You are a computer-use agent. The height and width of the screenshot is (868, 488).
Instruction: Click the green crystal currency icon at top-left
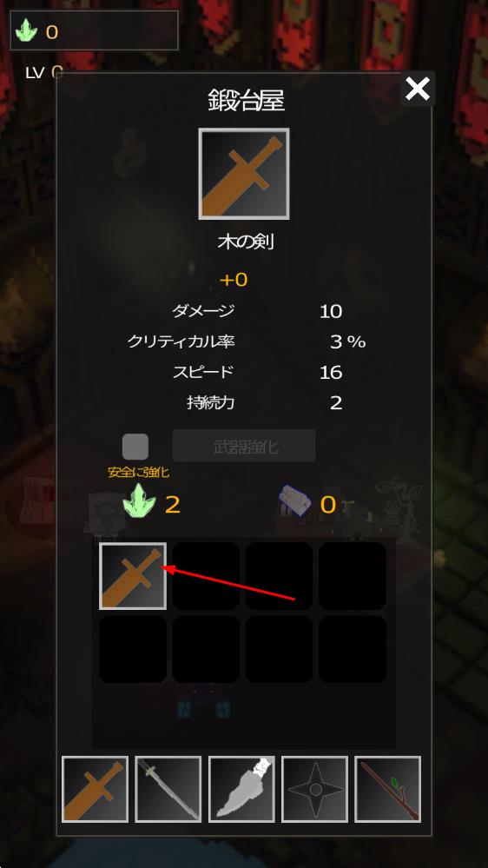click(25, 31)
